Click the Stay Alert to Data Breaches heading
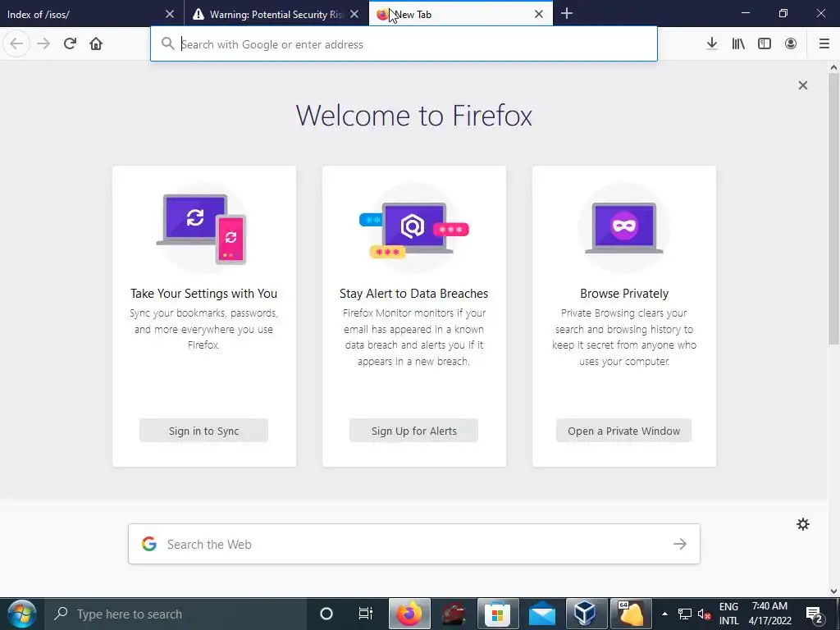The height and width of the screenshot is (630, 840). coord(413,294)
